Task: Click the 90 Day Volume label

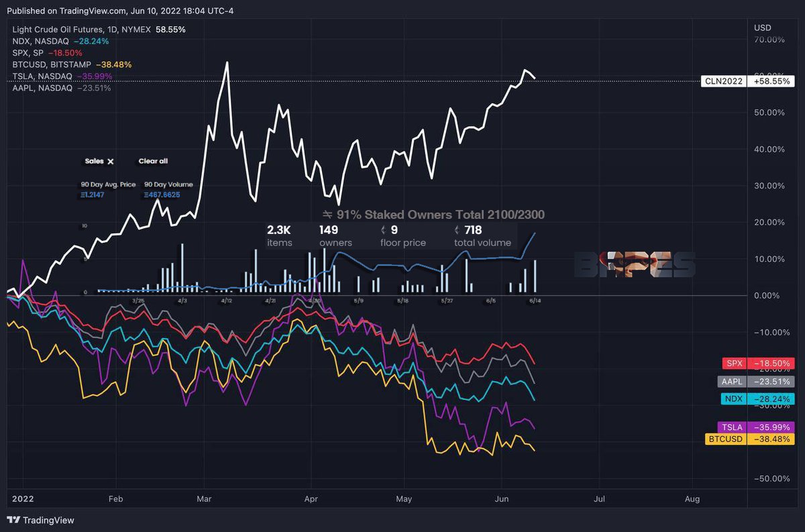Action: [x=168, y=184]
